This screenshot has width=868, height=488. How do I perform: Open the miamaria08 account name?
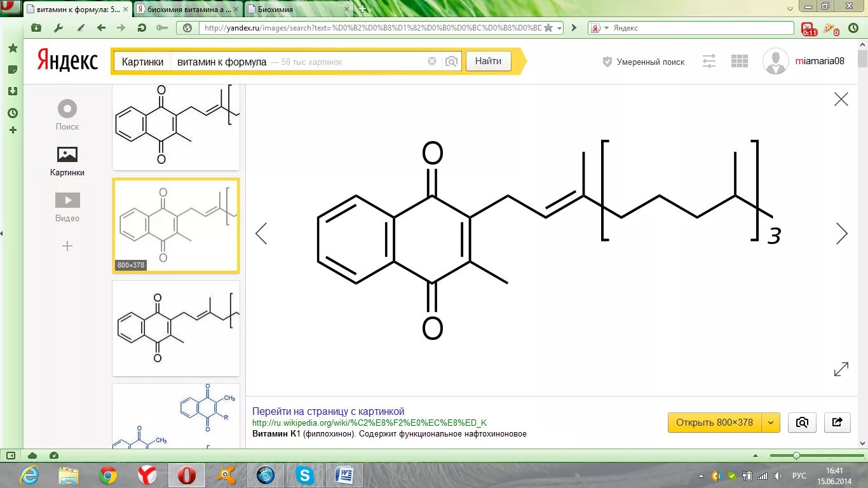click(x=820, y=61)
